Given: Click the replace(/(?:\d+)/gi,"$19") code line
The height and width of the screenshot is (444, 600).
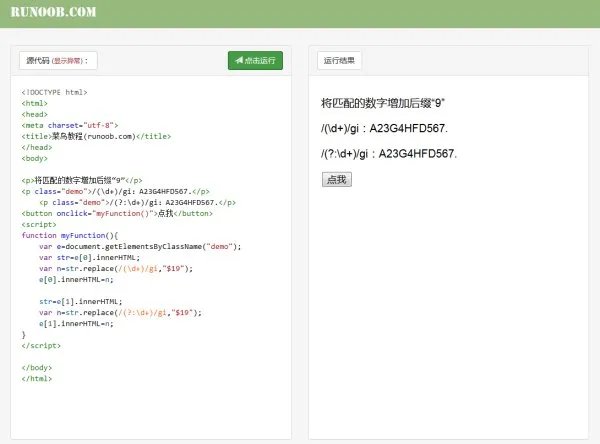Looking at the screenshot, I should (x=120, y=313).
